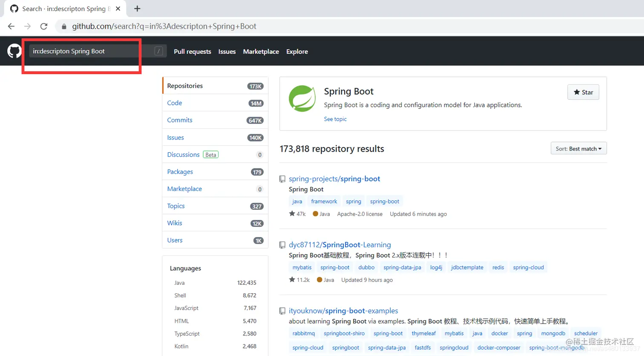Click the spring-data-jpa topic tag
This screenshot has height=356, width=644.
(402, 267)
